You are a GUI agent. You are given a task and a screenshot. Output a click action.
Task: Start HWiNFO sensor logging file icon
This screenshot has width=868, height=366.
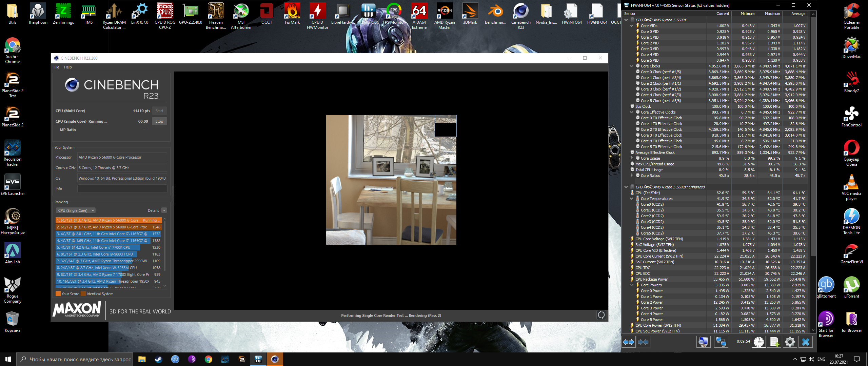point(774,342)
